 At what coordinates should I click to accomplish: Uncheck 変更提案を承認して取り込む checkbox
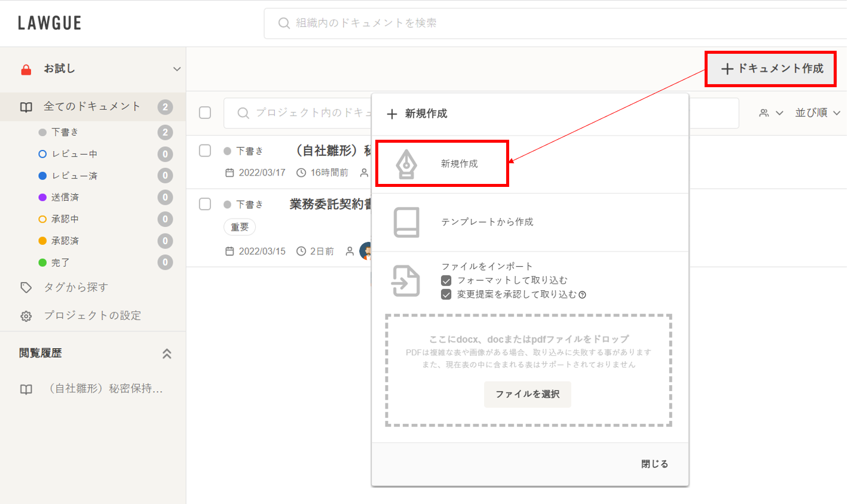(x=446, y=294)
